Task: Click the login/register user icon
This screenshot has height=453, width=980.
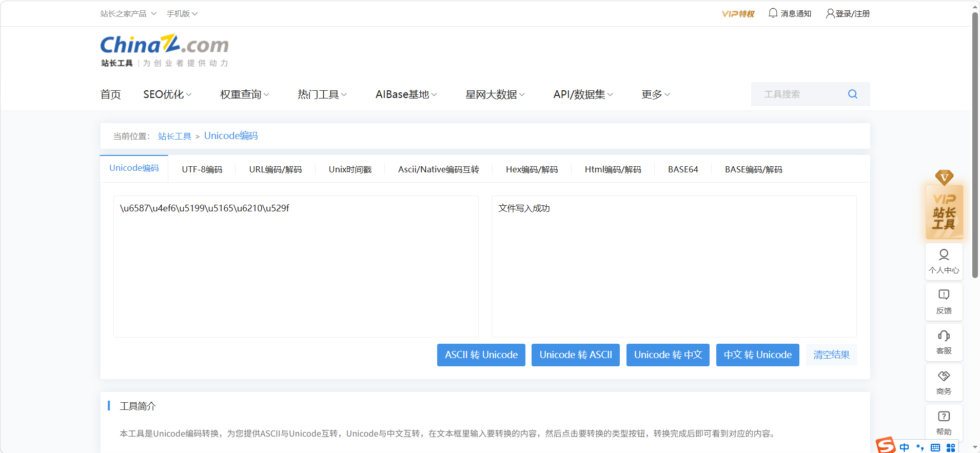Action: click(x=830, y=13)
